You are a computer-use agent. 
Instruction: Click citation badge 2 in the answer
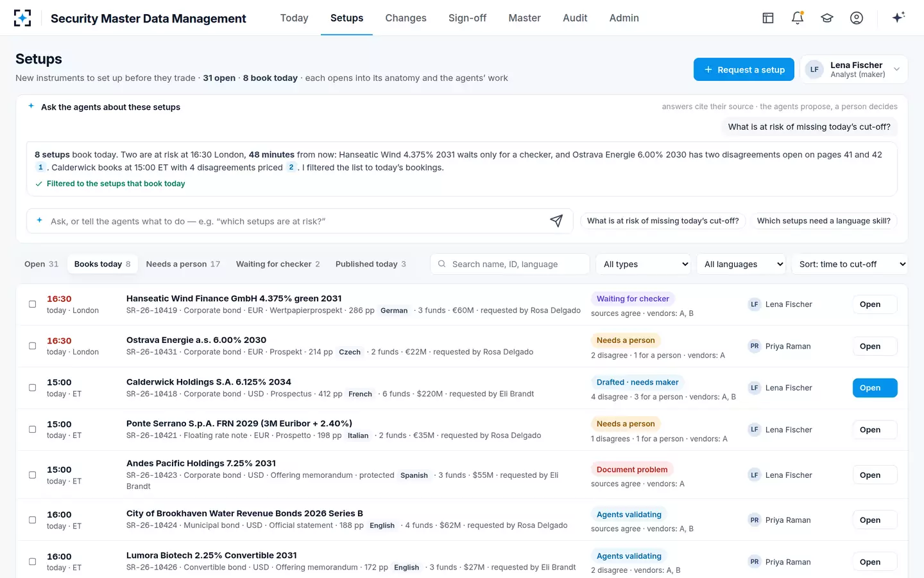pyautogui.click(x=291, y=168)
